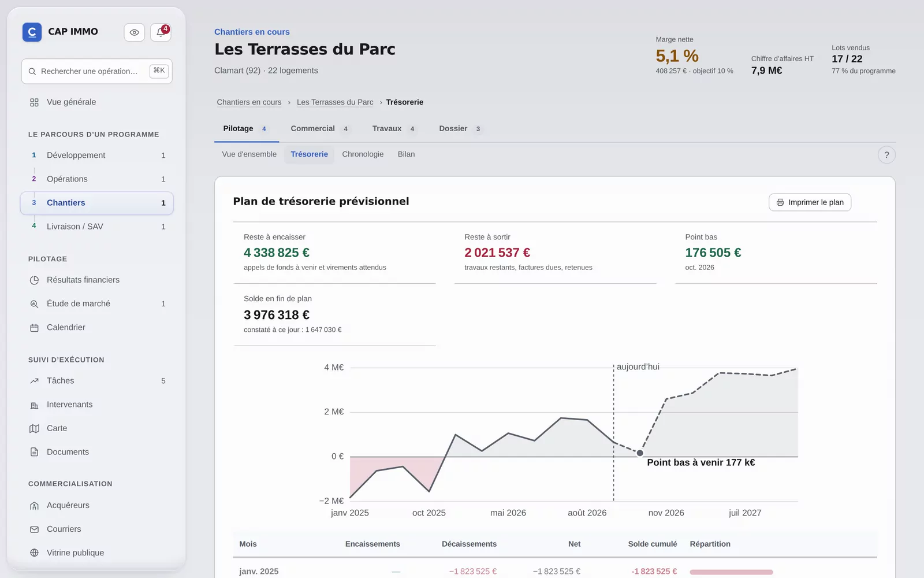The height and width of the screenshot is (578, 924).
Task: Open Vitrine publique globe icon
Action: click(34, 553)
